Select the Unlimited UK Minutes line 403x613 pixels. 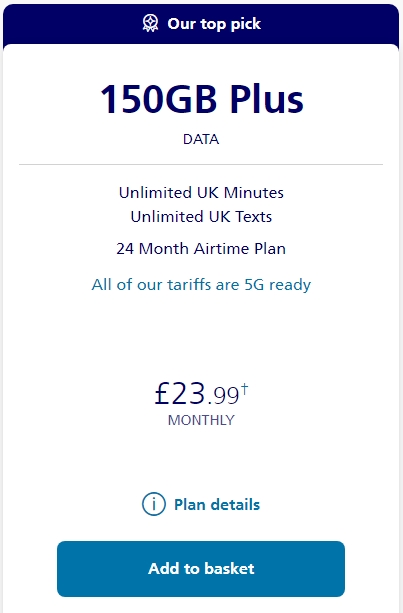[x=201, y=192]
